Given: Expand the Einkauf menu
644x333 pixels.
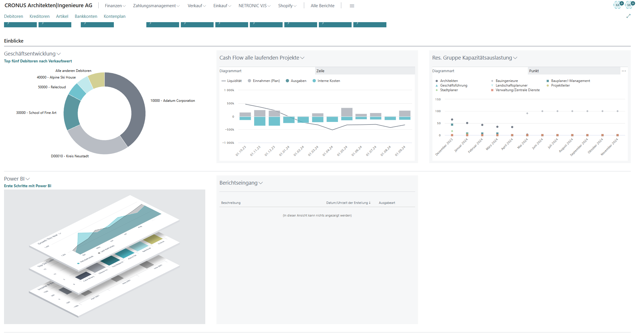Looking at the screenshot, I should (x=222, y=6).
